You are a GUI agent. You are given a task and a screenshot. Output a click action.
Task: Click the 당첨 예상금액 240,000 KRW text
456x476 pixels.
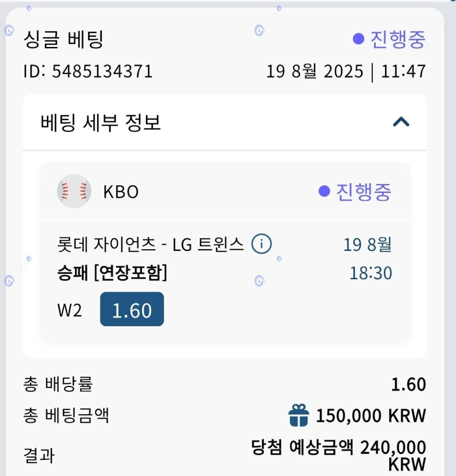[x=339, y=455]
